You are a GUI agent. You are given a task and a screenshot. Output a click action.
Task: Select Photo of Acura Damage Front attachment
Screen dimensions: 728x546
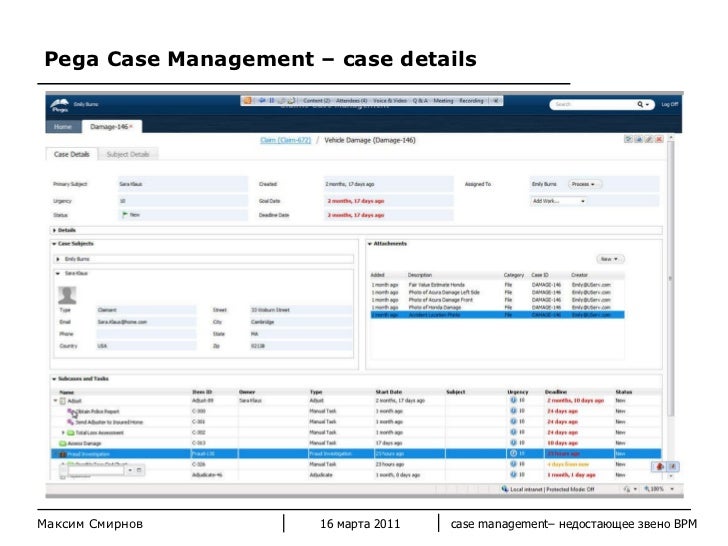[497, 299]
